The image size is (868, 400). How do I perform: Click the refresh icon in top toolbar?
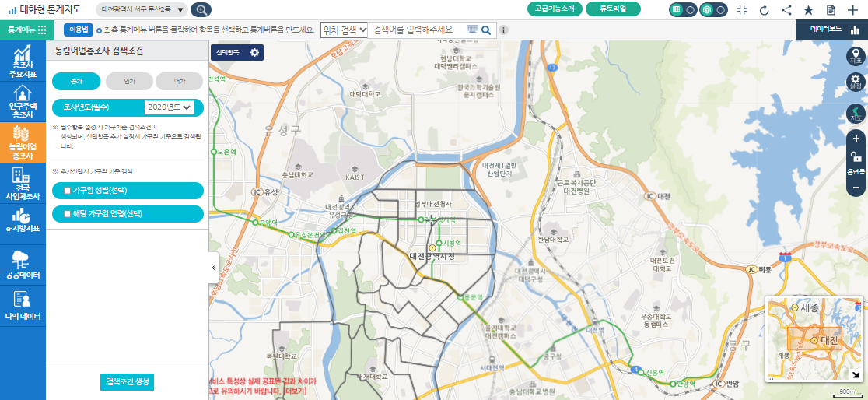coord(764,10)
